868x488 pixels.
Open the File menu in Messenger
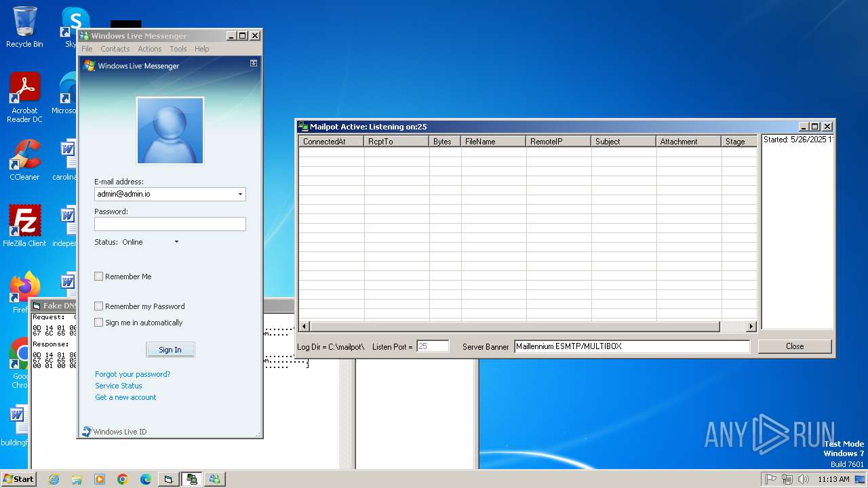tap(87, 49)
